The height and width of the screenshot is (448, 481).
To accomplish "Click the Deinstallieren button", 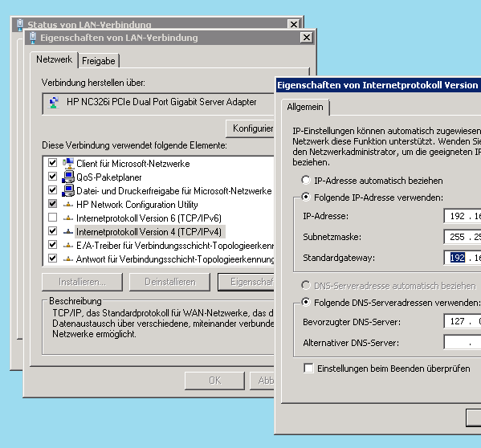I will click(x=170, y=282).
